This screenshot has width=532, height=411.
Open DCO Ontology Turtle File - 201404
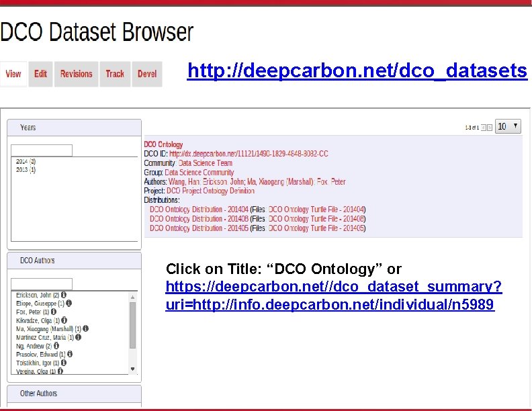click(316, 210)
